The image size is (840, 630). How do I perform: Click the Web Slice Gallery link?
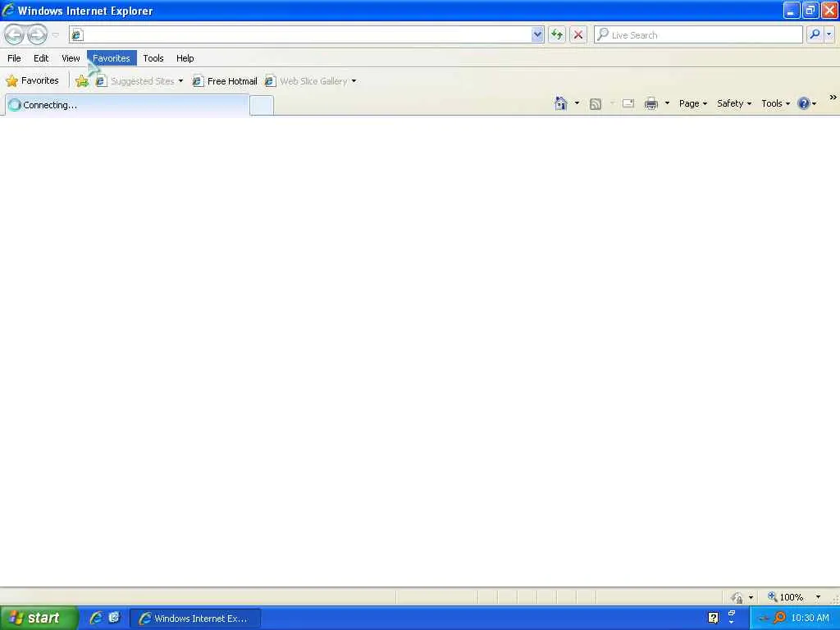click(307, 81)
